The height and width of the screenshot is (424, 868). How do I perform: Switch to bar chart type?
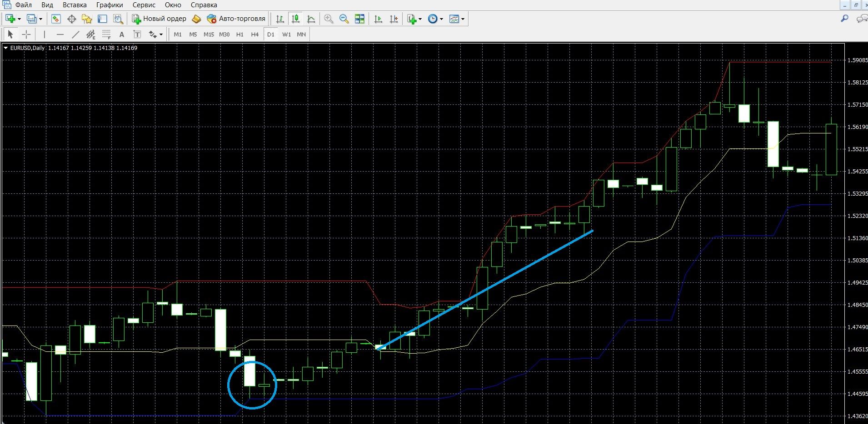tap(280, 19)
